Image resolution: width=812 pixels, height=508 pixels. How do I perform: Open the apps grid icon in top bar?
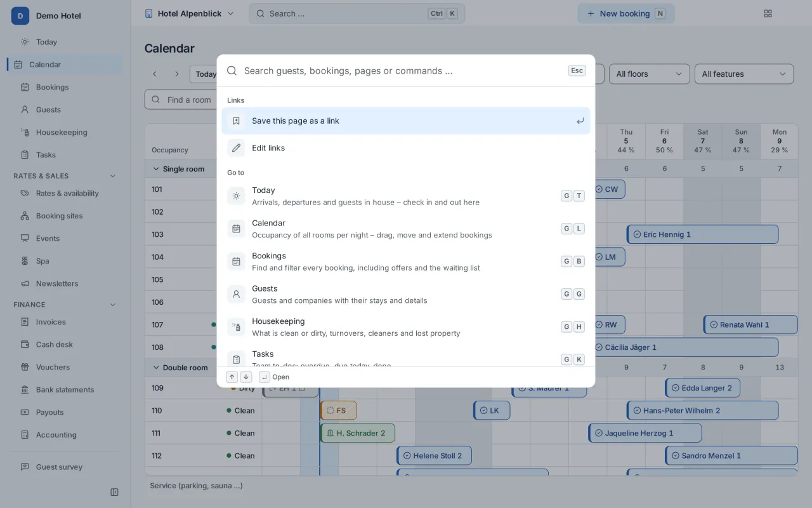[x=768, y=13]
